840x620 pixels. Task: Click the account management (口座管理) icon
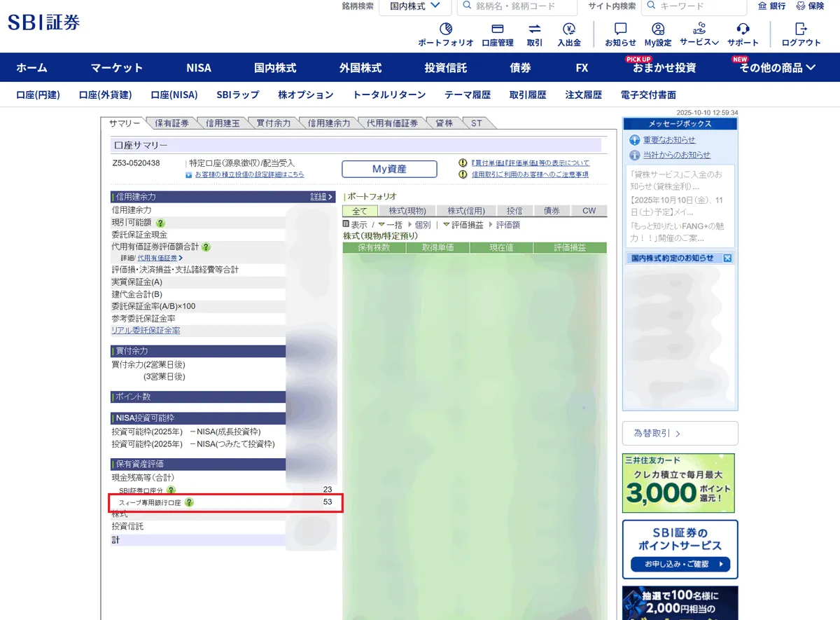498,29
